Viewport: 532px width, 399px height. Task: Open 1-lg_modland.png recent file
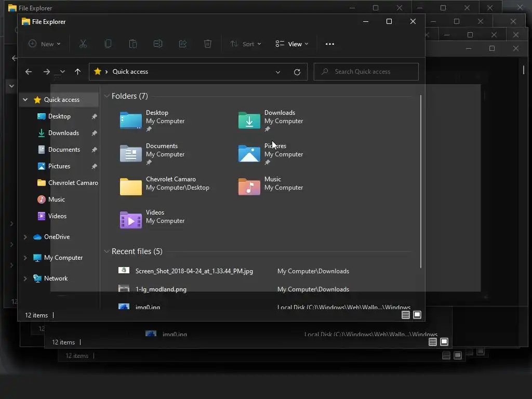161,289
